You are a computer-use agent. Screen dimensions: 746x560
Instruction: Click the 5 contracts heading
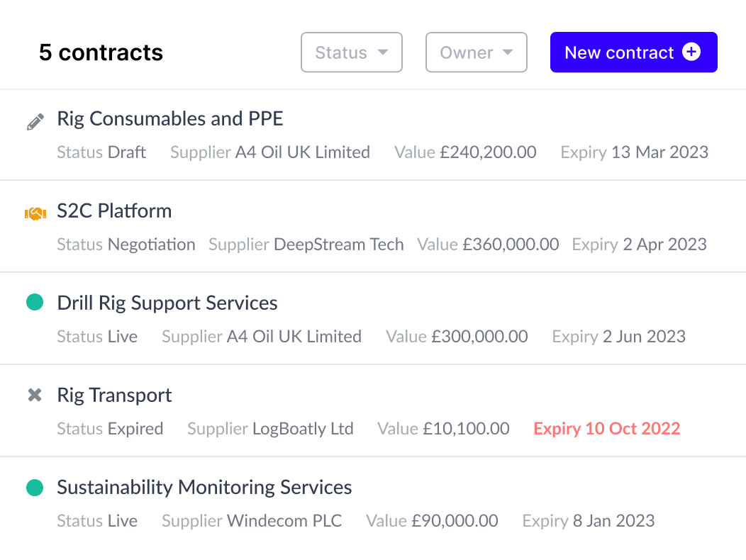[x=101, y=52]
